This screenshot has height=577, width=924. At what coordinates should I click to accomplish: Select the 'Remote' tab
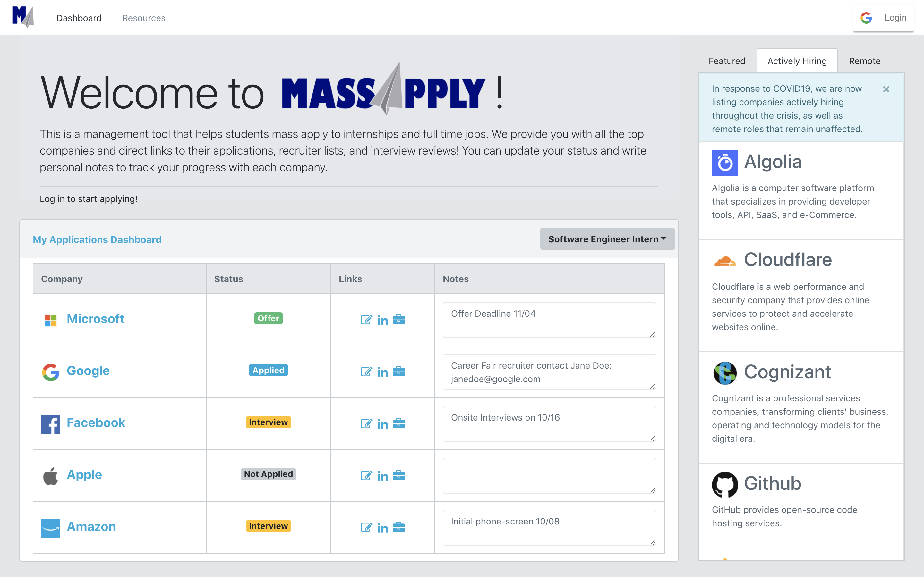tap(864, 60)
